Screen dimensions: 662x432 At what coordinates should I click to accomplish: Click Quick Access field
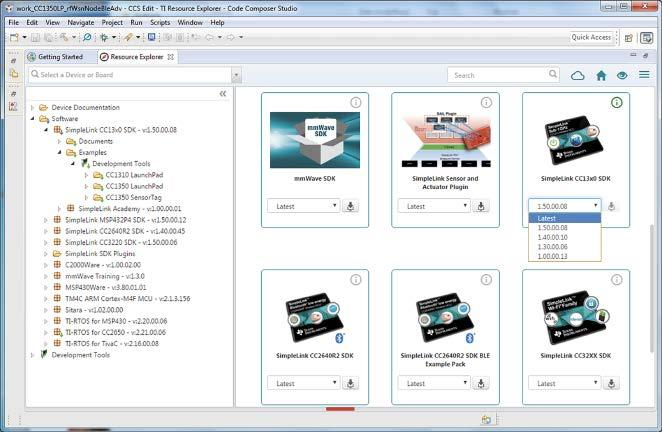[591, 37]
